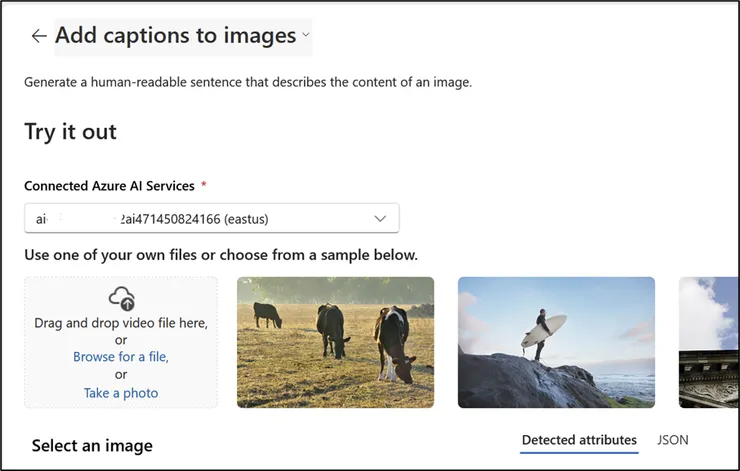The image size is (740, 471).
Task: Click the cloud upload icon
Action: point(122,298)
